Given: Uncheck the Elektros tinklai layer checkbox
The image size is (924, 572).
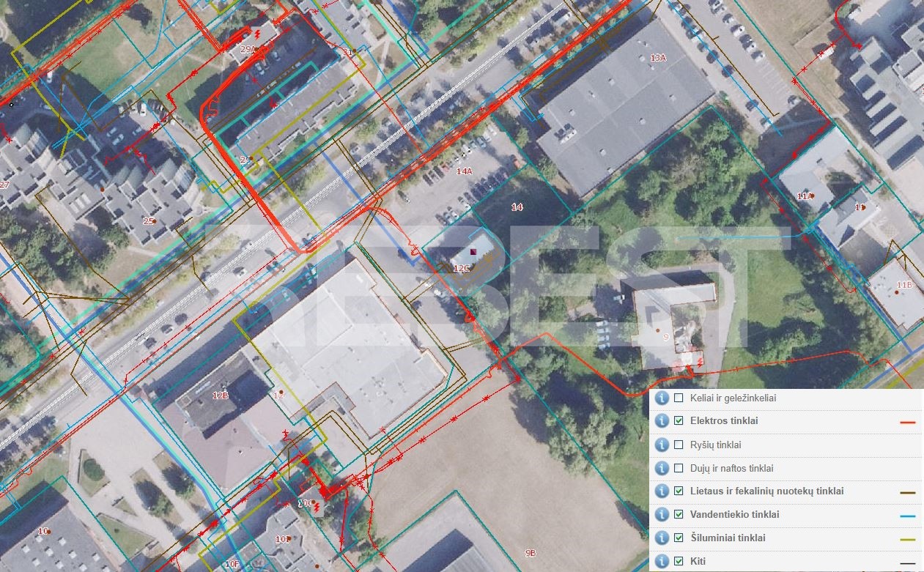Looking at the screenshot, I should click(679, 421).
